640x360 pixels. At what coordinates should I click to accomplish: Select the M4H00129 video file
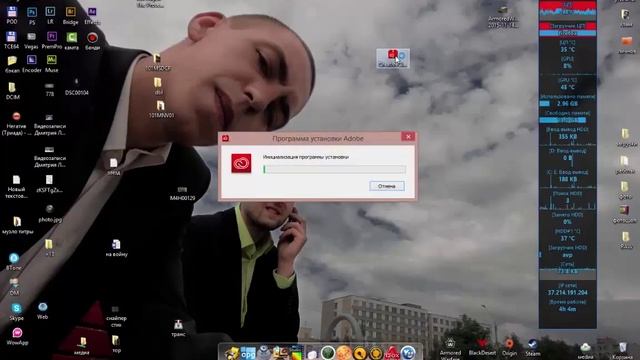coord(182,193)
